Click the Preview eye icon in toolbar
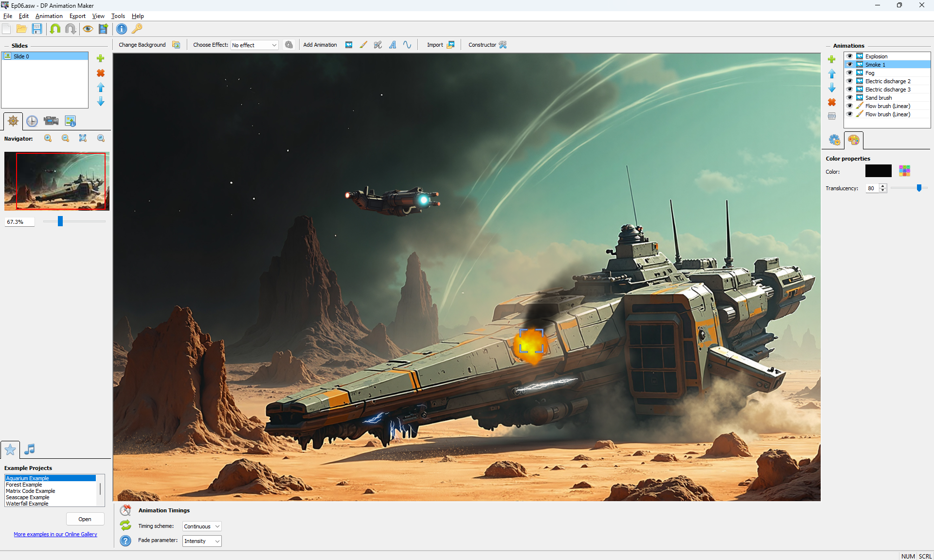The height and width of the screenshot is (560, 934). [88, 29]
